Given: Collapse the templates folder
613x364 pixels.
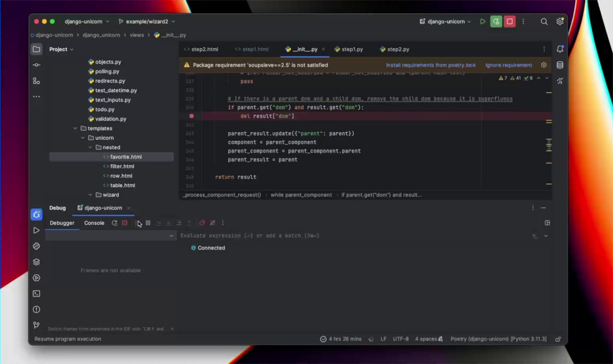Looking at the screenshot, I should (x=75, y=128).
